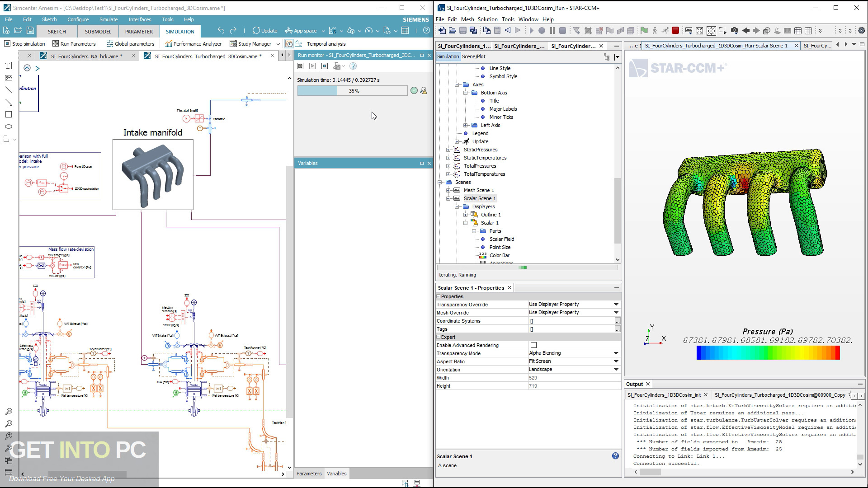Select the text annotation tool in Amesim sidebar

(8, 66)
